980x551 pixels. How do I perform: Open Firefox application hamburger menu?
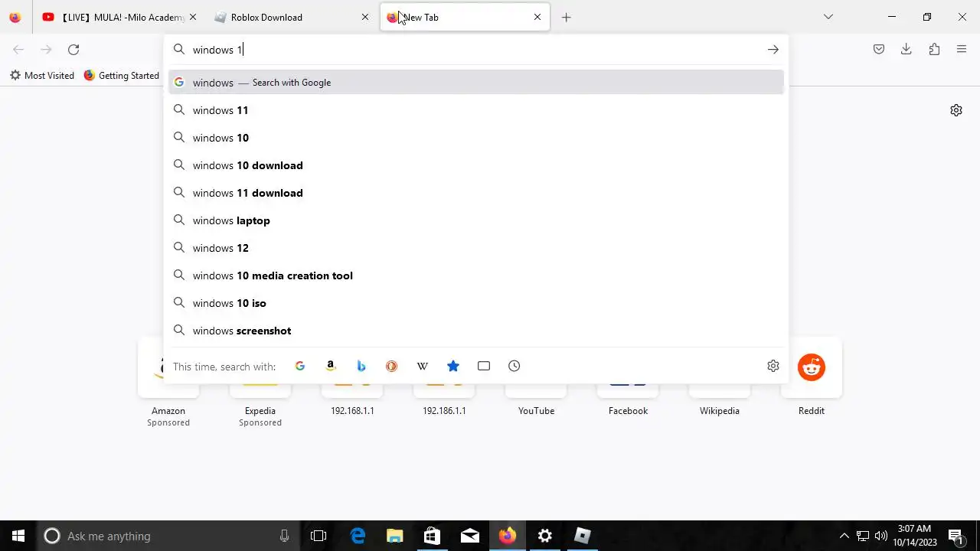(x=962, y=50)
